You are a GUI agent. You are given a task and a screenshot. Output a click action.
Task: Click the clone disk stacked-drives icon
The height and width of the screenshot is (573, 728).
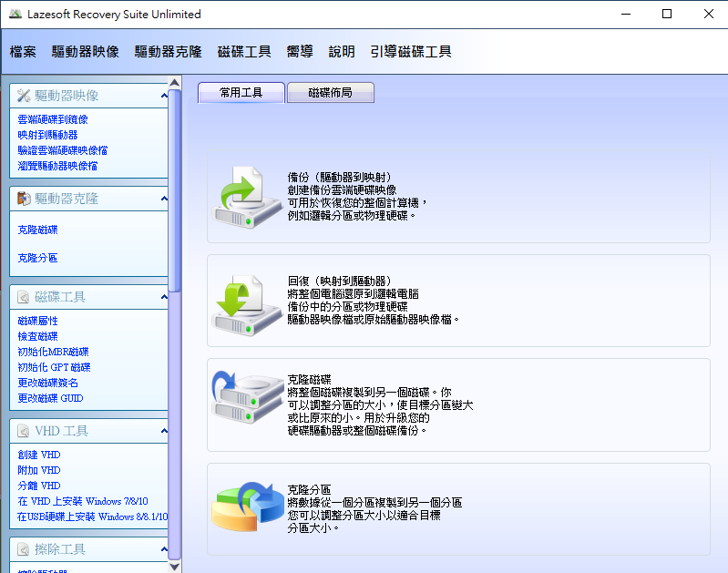(248, 397)
